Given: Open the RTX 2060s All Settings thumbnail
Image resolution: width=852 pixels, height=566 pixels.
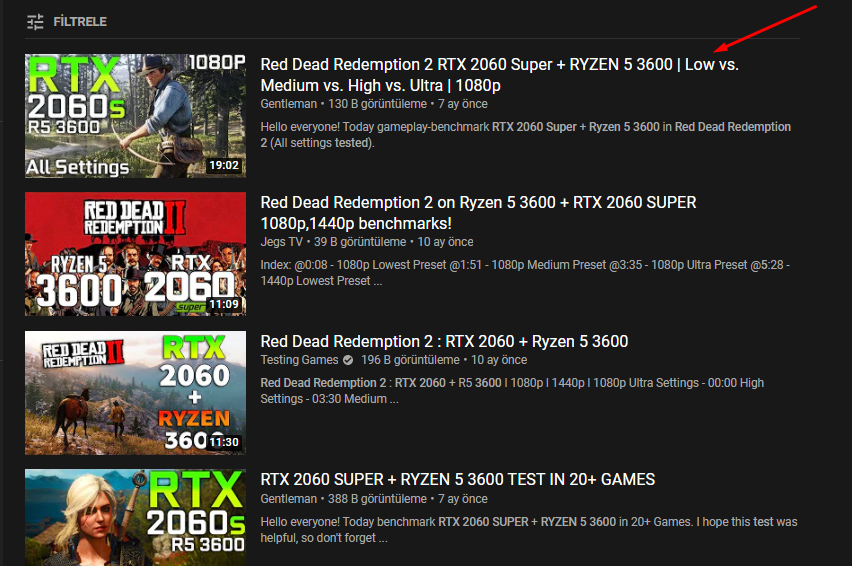Looking at the screenshot, I should point(135,116).
